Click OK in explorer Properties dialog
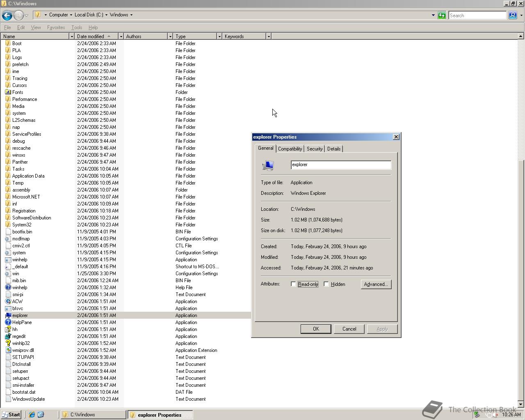 click(x=316, y=329)
